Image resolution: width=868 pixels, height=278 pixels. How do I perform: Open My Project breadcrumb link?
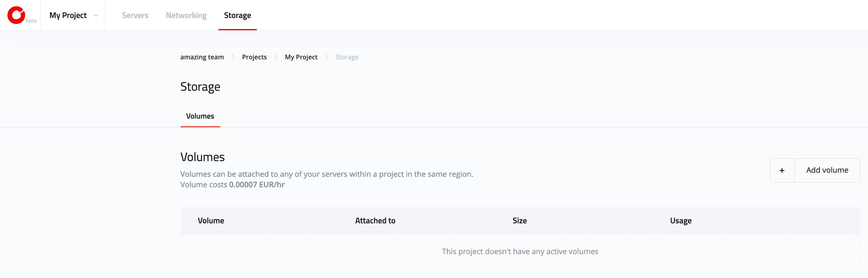[301, 57]
